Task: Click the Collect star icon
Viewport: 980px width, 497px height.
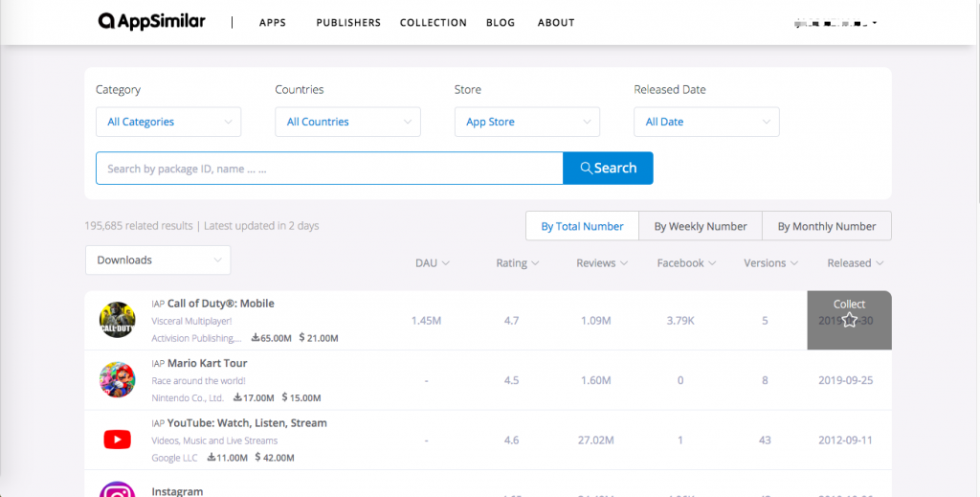Action: [849, 321]
